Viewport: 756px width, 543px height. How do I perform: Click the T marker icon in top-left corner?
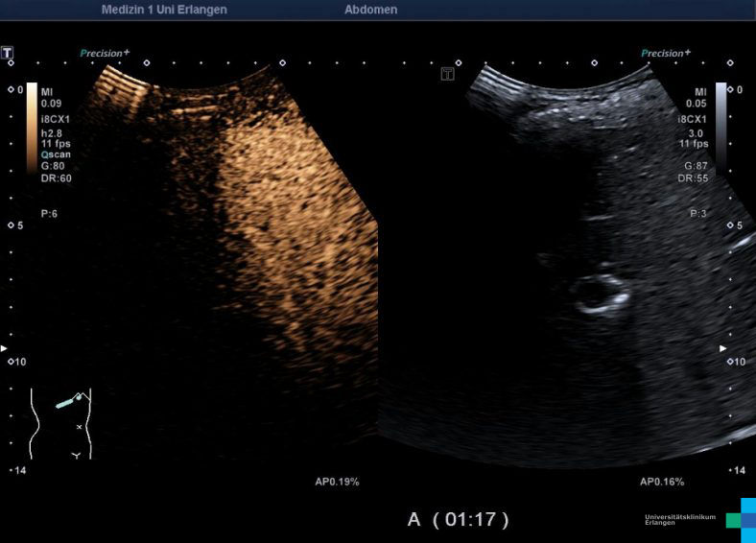tap(9, 52)
